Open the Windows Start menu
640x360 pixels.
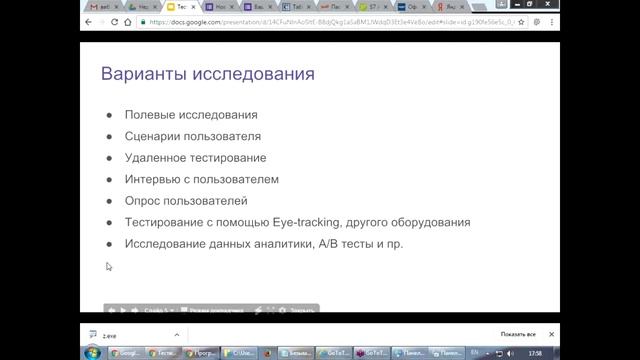point(92,353)
